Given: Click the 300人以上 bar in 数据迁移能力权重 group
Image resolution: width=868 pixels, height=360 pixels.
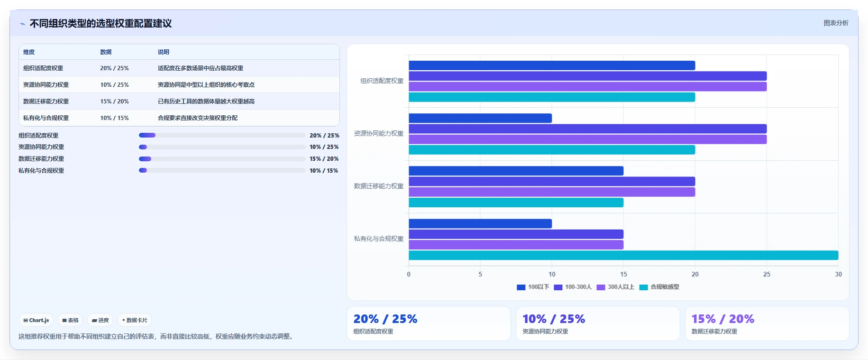Looking at the screenshot, I should click(x=552, y=192).
